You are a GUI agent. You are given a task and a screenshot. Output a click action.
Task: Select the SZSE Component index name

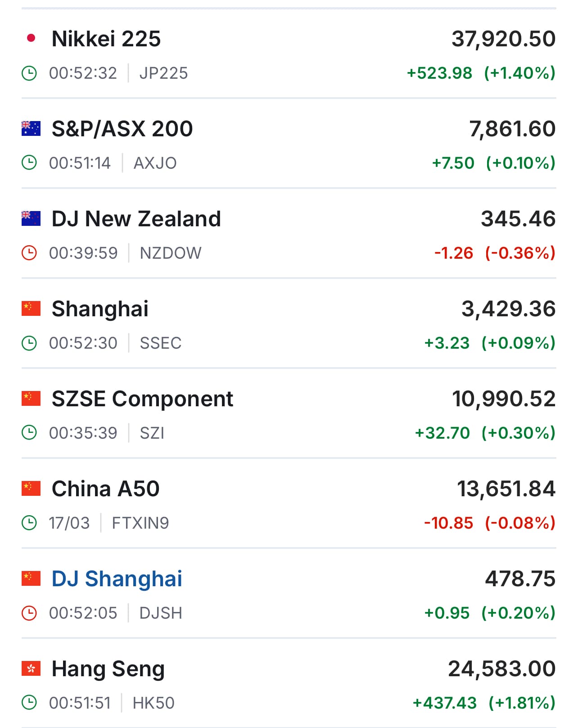coord(142,400)
